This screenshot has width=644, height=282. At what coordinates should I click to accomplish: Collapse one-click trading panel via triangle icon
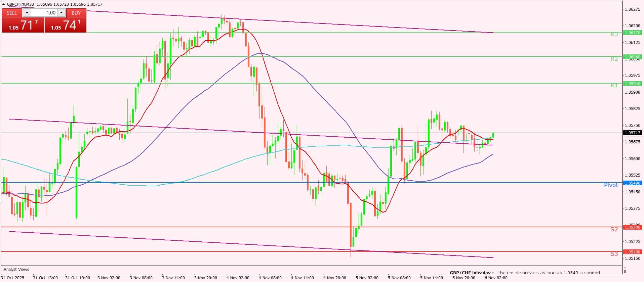tap(4, 4)
